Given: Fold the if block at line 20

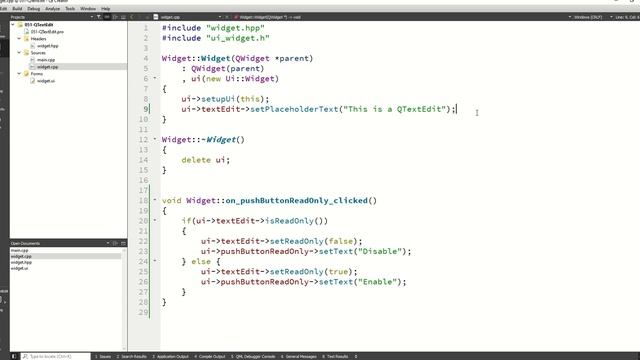Looking at the screenshot, I should [x=155, y=220].
